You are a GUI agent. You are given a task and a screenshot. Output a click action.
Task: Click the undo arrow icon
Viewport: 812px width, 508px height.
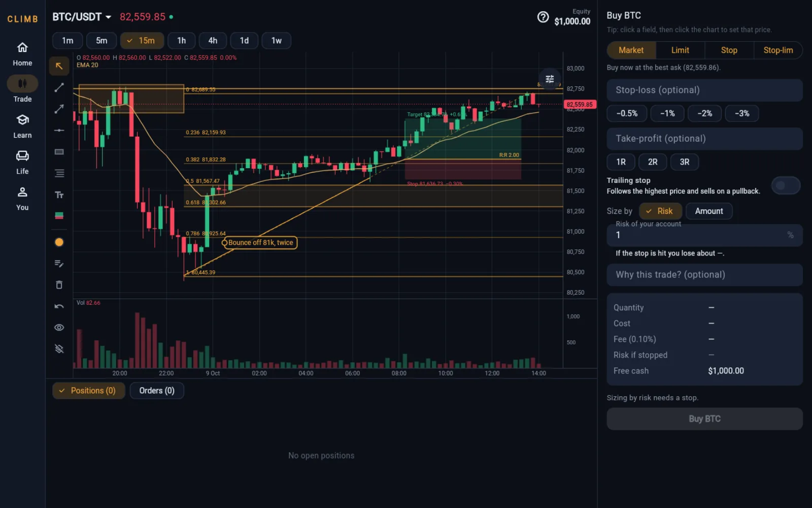(59, 306)
